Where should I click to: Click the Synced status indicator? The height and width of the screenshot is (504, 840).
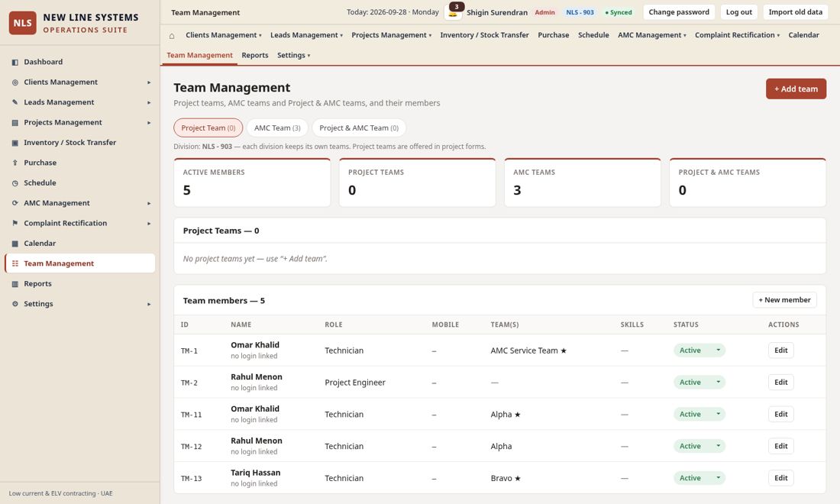point(619,12)
